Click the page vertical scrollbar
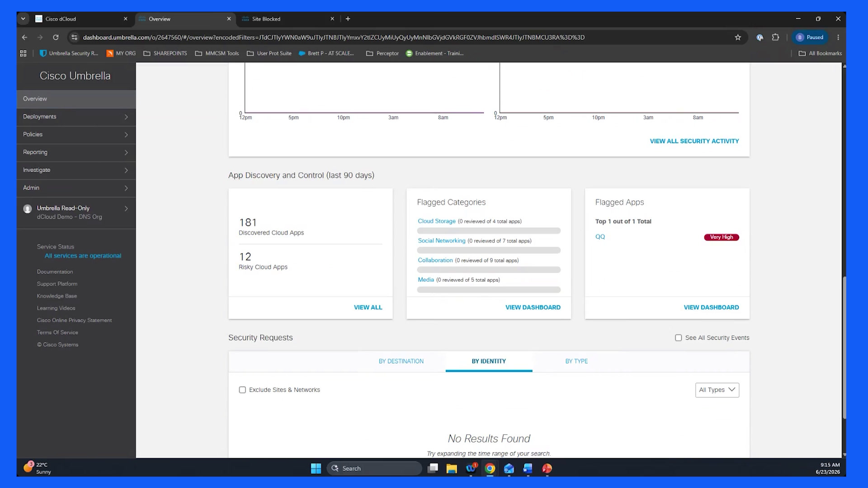 point(844,348)
